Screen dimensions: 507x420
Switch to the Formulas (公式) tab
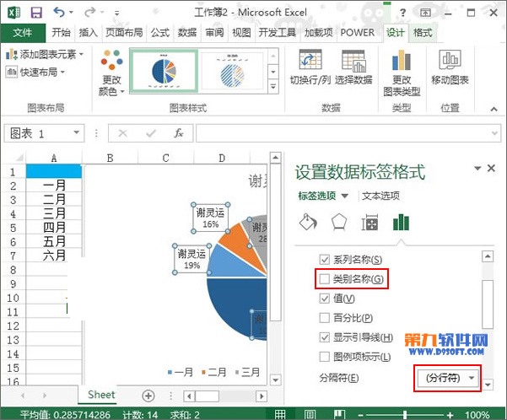pos(160,33)
